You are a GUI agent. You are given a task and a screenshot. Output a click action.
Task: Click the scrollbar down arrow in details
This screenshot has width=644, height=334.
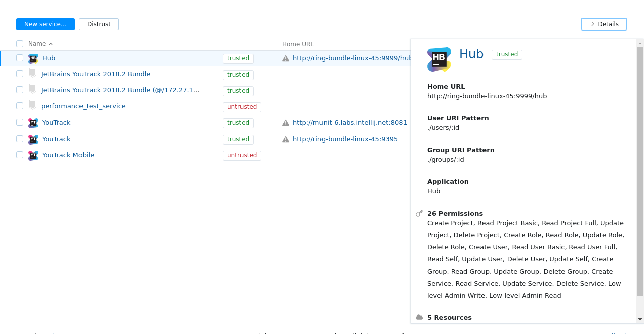(640, 319)
